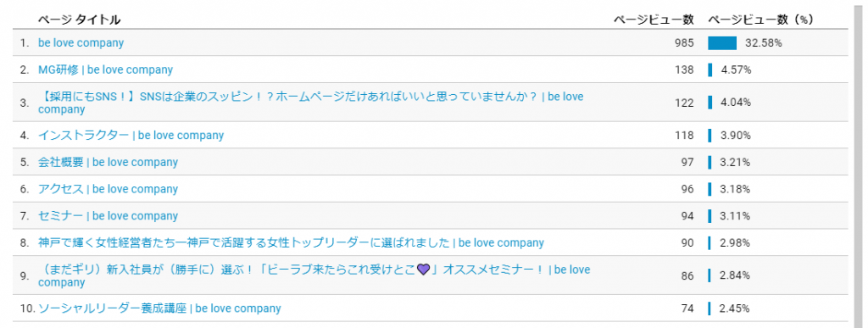This screenshot has width=868, height=328.
Task: Open the セミナー page link
Action: [108, 216]
